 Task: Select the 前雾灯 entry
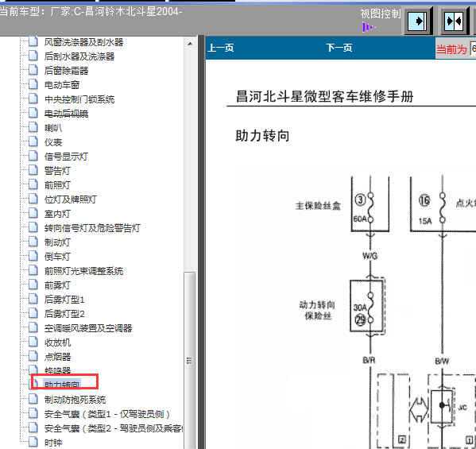[x=57, y=285]
